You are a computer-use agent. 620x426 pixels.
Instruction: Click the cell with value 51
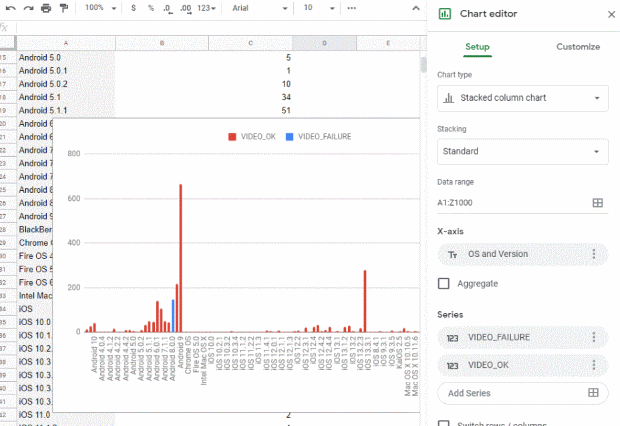pos(250,110)
